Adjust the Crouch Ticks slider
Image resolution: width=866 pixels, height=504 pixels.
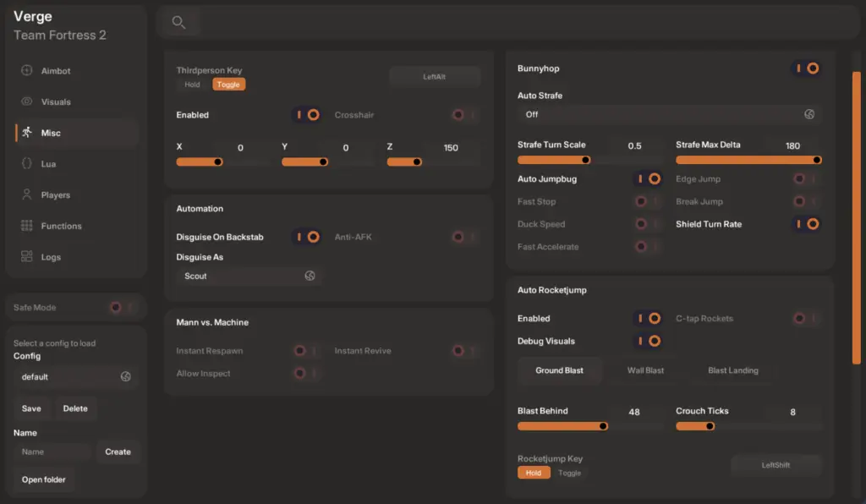tap(748, 426)
